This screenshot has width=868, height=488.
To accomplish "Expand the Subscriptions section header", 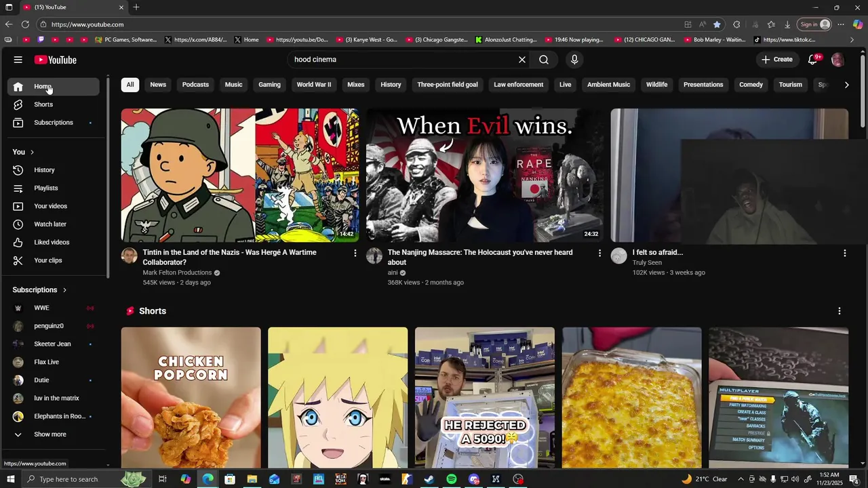I will point(40,290).
